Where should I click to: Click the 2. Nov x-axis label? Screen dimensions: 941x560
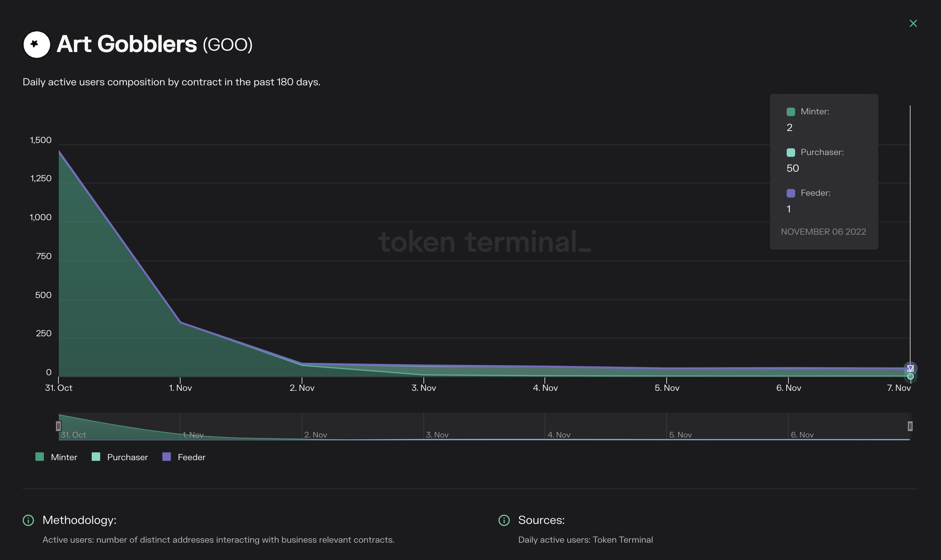[x=302, y=388]
